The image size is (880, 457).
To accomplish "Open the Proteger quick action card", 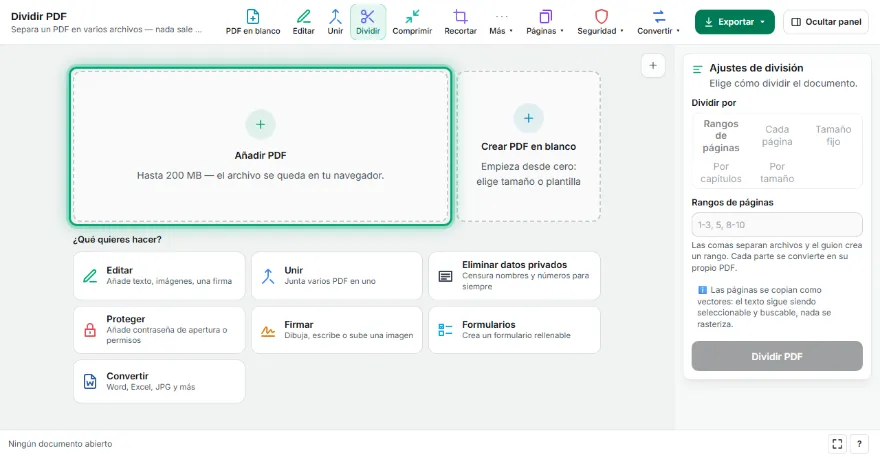I will (159, 330).
